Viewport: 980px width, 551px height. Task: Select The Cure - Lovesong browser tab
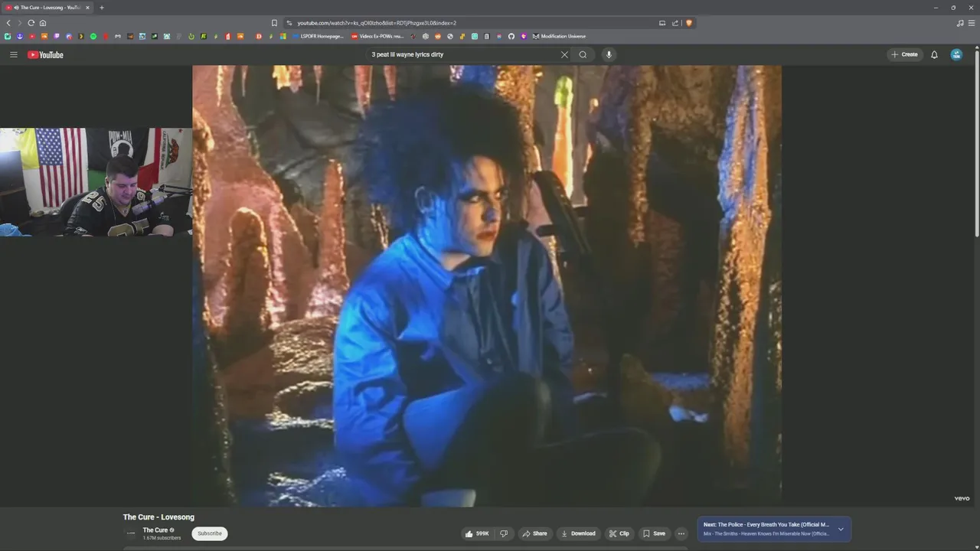point(47,8)
